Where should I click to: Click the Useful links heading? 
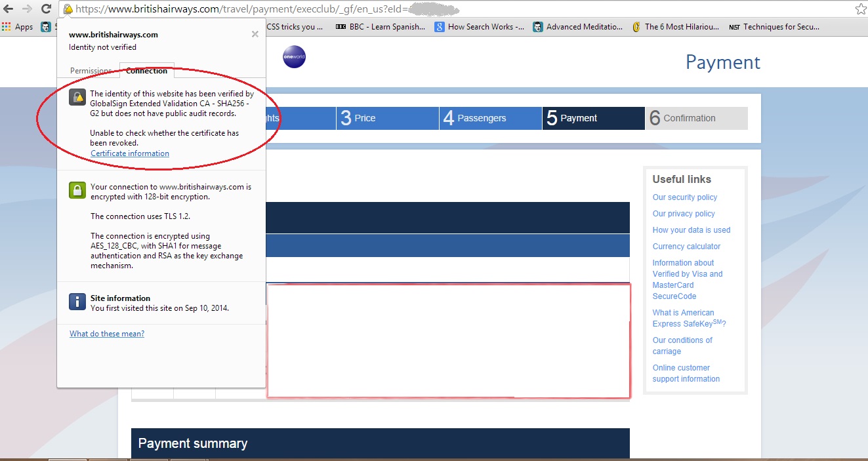(682, 179)
